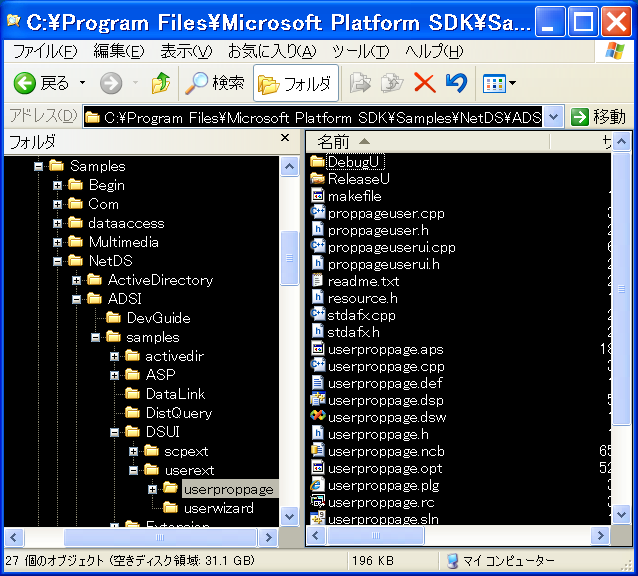Screen dimensions: 638x576
Task: Click the userproppage.ncb database icon
Action: (317, 451)
